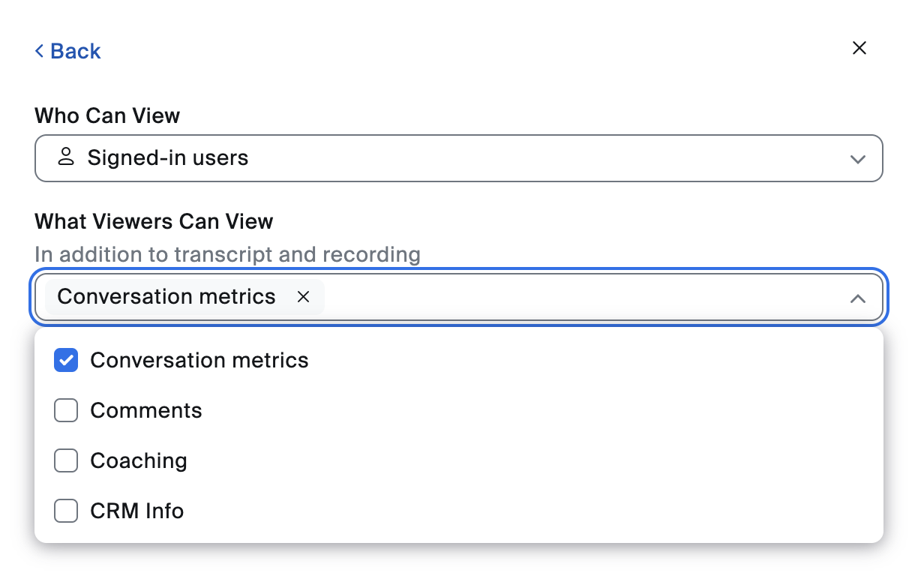
Task: Select the Comments option label
Action: pos(146,411)
